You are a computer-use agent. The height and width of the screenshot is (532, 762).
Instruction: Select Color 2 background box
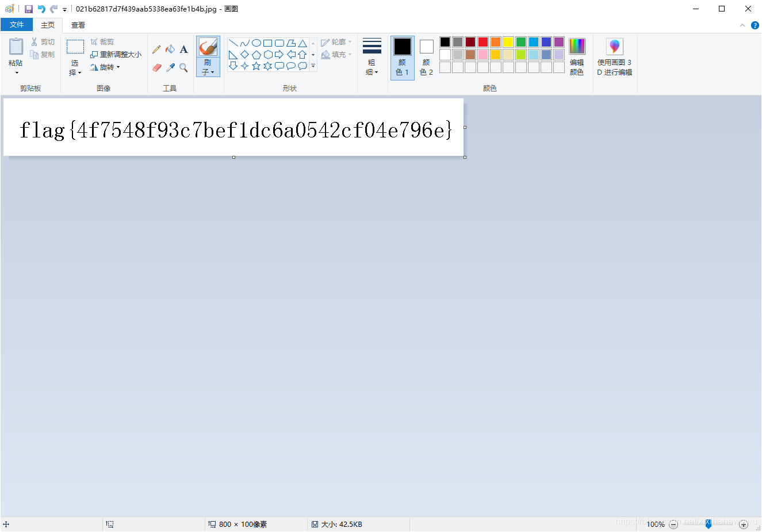click(x=427, y=58)
